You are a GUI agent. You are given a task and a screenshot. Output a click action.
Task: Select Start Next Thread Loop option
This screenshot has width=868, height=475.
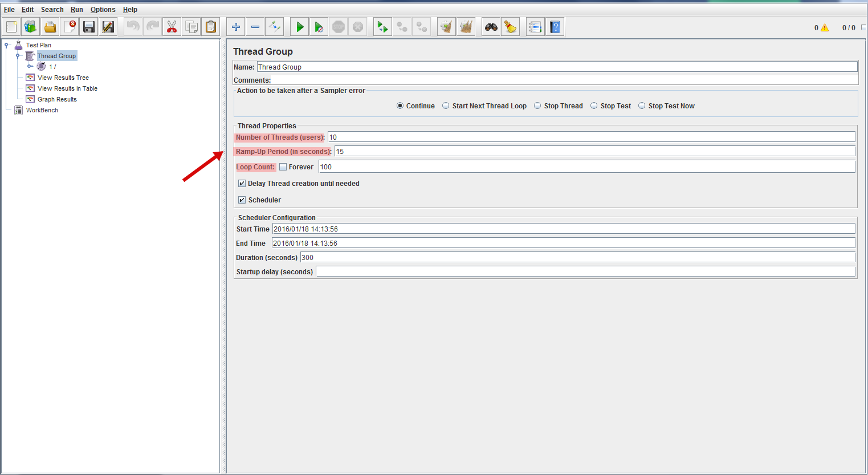click(446, 105)
